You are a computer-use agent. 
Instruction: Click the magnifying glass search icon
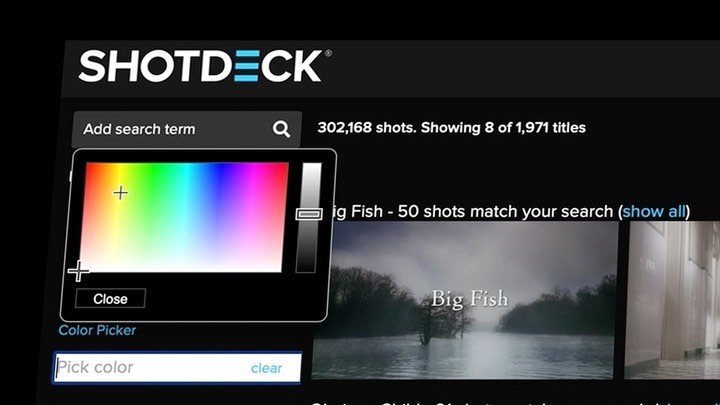[x=281, y=129]
